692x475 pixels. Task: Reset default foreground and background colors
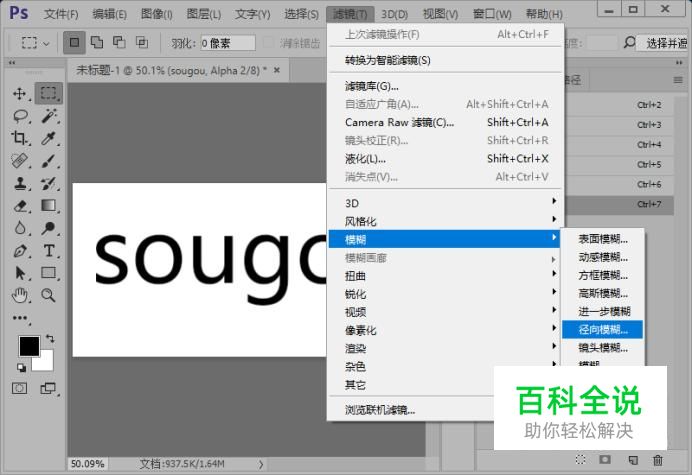[21, 367]
